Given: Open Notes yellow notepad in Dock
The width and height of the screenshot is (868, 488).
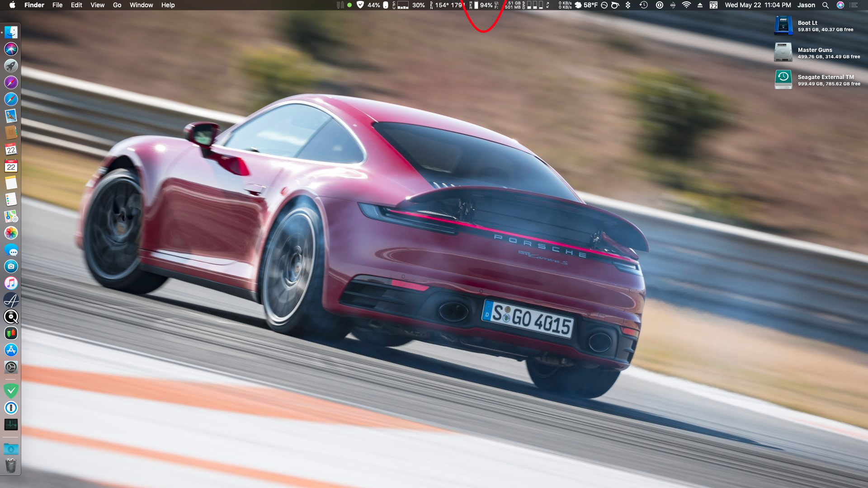Looking at the screenshot, I should [11, 183].
